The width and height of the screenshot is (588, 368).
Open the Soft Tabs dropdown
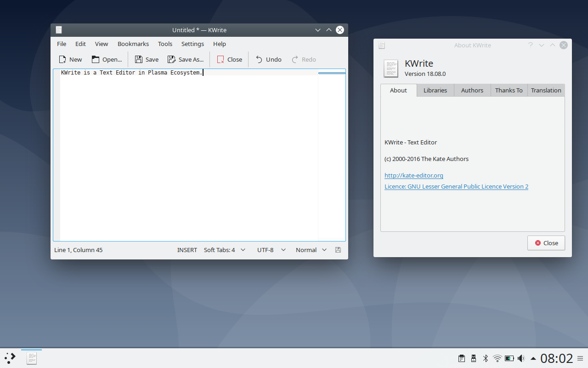pos(225,250)
